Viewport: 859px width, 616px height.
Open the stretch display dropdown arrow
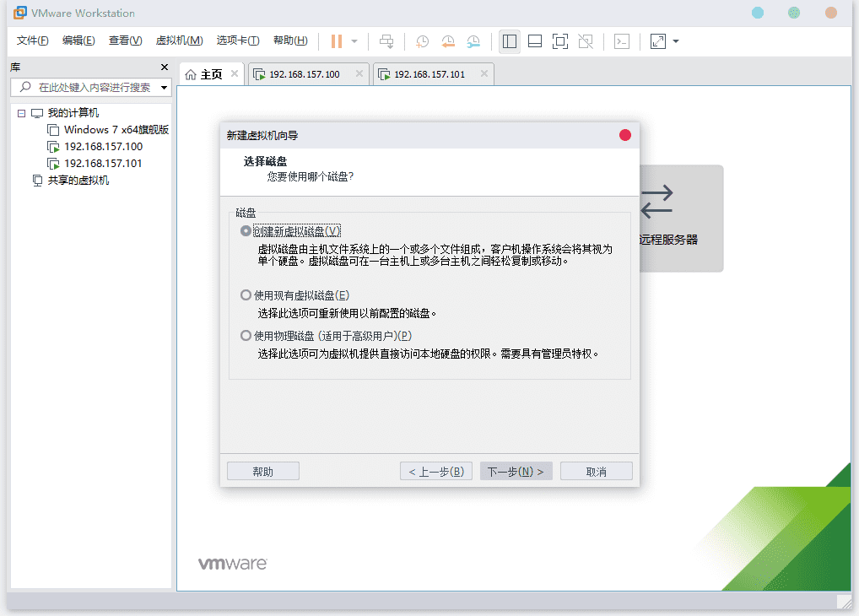[676, 41]
